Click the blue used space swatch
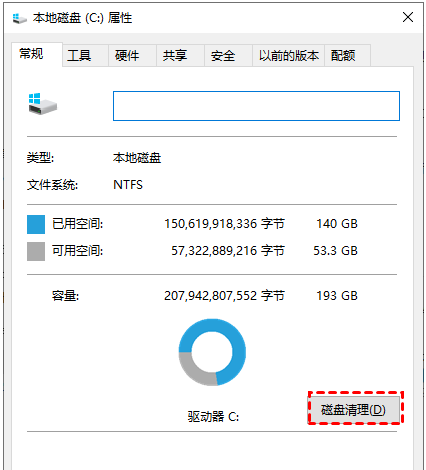 click(x=36, y=224)
